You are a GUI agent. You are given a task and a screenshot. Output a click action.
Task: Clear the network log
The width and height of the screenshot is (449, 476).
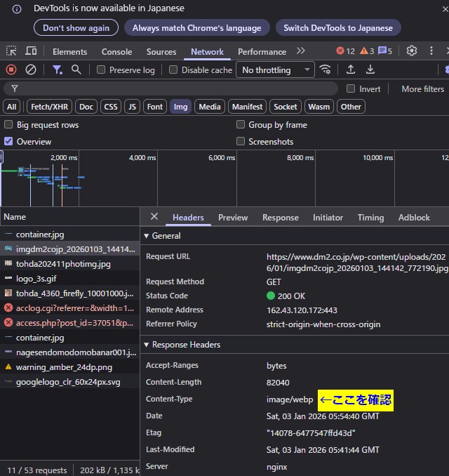click(31, 70)
